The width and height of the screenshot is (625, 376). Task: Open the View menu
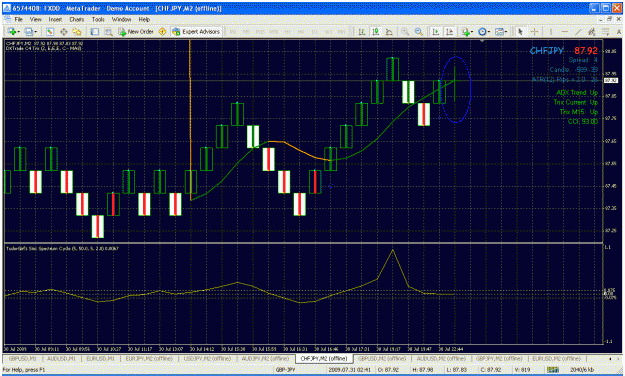(x=35, y=19)
